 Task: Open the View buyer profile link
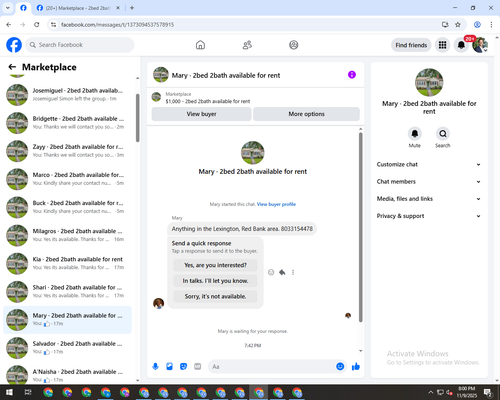(x=276, y=204)
